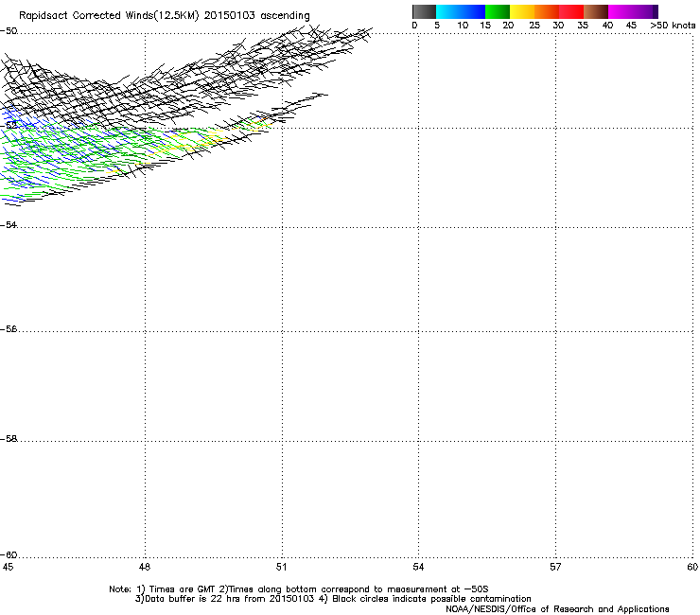Select the gray 0-5 knots color swatch
Viewport: 700px width, 615px height.
pos(424,11)
